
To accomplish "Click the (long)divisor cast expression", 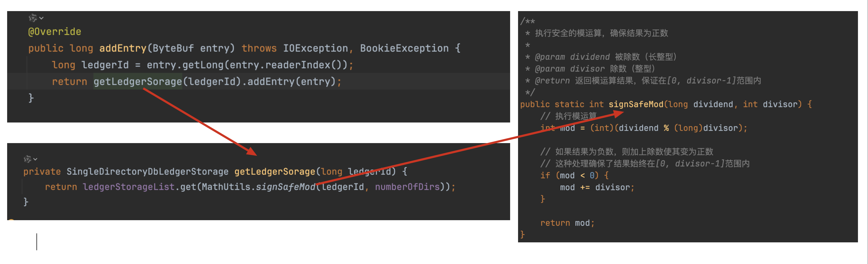I will [706, 128].
